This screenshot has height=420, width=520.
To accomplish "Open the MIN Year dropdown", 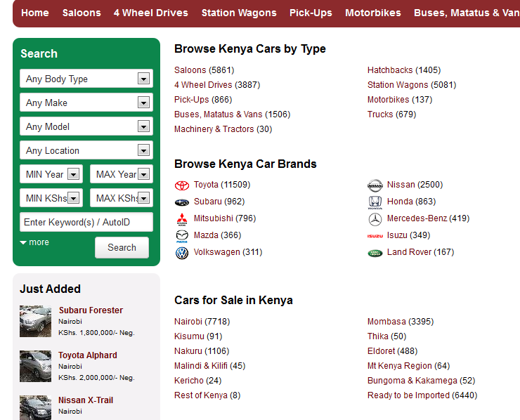I will (x=51, y=174).
